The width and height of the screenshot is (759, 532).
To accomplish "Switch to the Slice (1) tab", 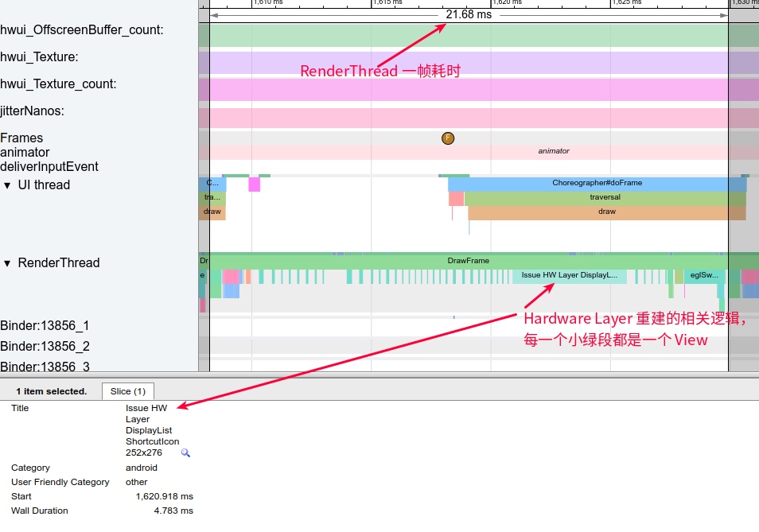I will coord(127,391).
